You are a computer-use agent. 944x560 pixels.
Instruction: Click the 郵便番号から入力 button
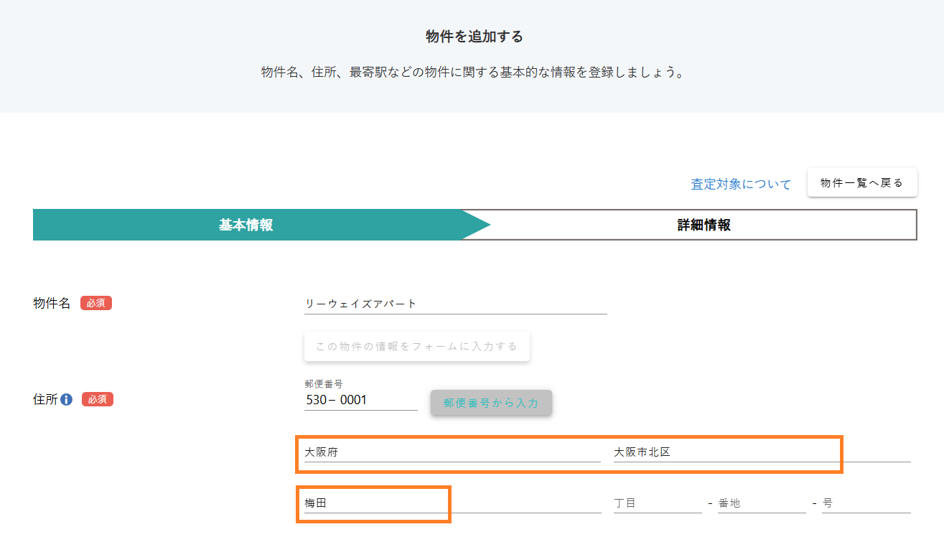tap(491, 403)
